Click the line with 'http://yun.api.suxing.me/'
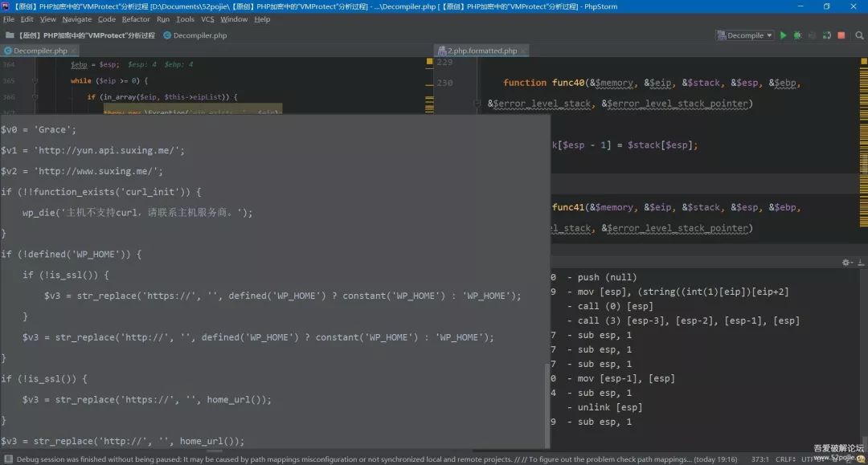 pyautogui.click(x=92, y=150)
